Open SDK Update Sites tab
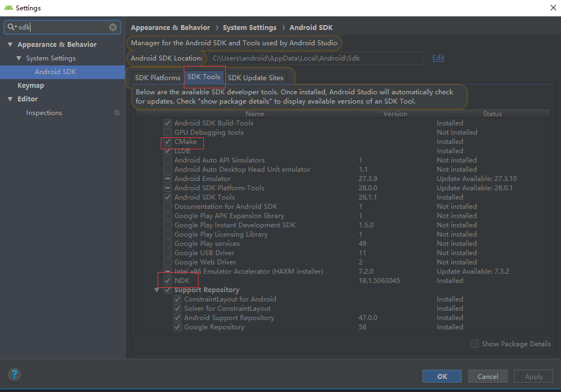The height and width of the screenshot is (392, 561). coord(256,77)
